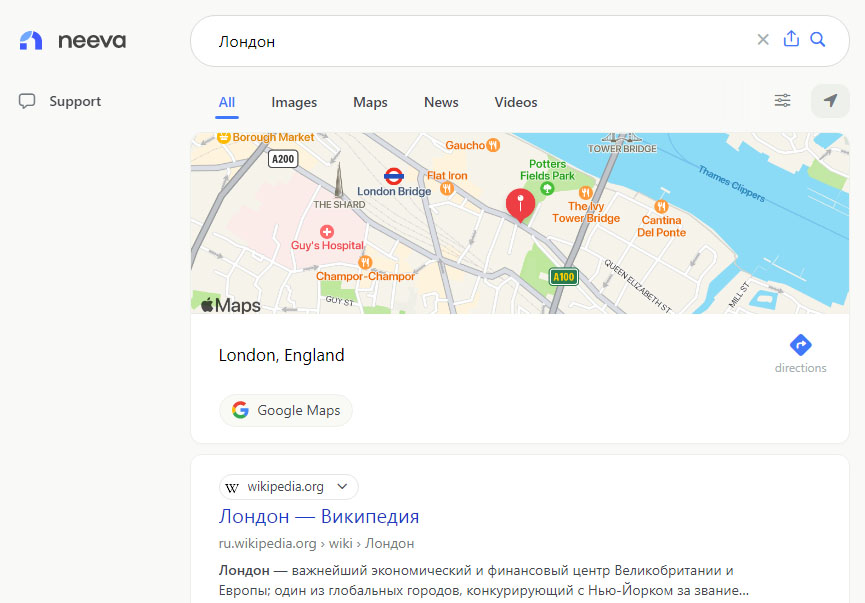Click the red map pin marker
The width and height of the screenshot is (865, 603).
click(x=520, y=205)
